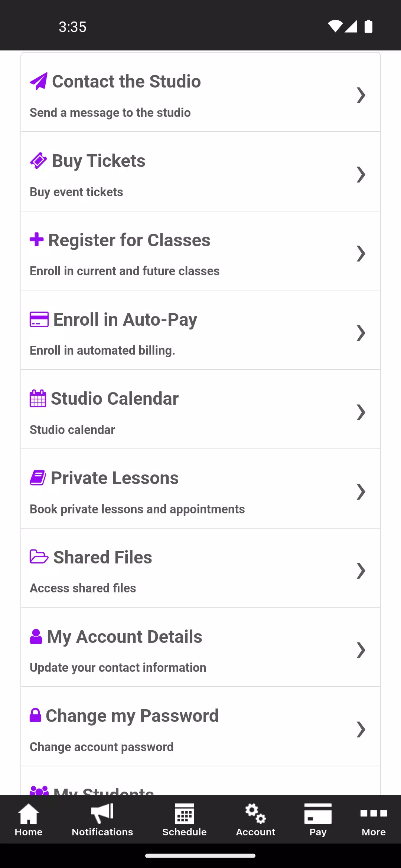Image resolution: width=401 pixels, height=868 pixels.
Task: Tap the credit card Auto-Pay icon
Action: tap(39, 319)
